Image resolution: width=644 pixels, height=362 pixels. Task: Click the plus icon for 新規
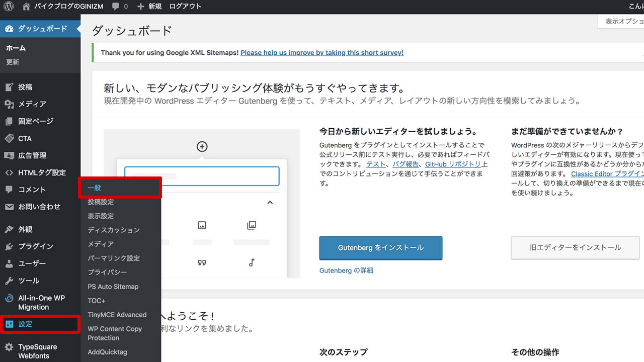(x=141, y=7)
